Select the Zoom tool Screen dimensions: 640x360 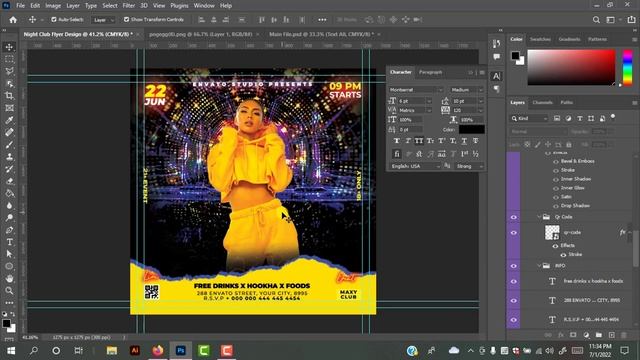9,291
